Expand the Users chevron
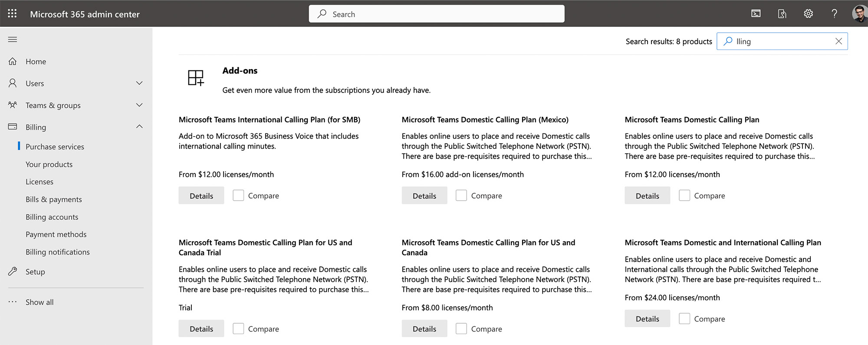 (x=139, y=83)
